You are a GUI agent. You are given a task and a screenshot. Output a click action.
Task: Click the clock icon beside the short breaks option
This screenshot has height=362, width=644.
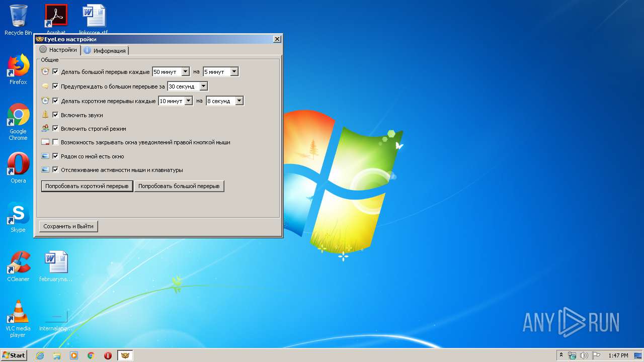[x=45, y=101]
